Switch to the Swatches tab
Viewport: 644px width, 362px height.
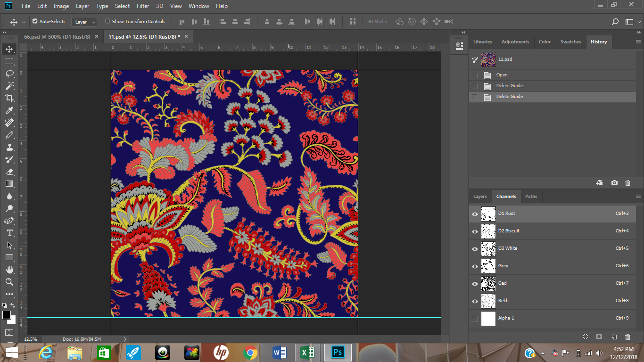pos(570,42)
